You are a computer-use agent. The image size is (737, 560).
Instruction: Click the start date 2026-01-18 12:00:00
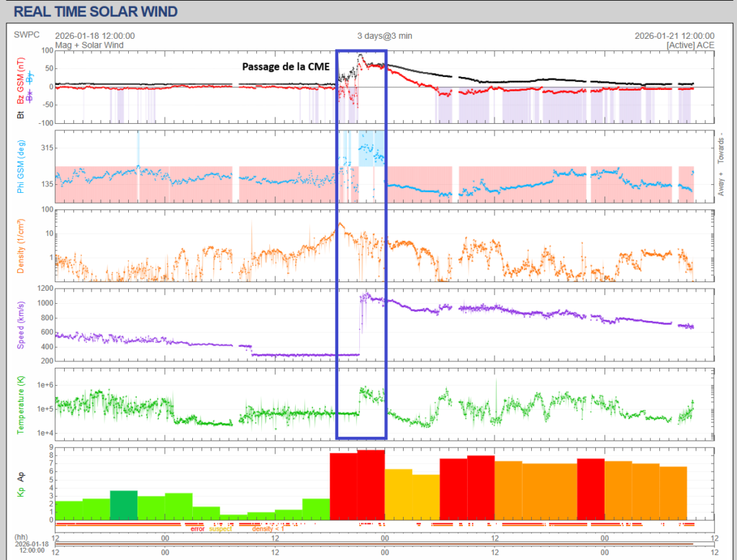[x=94, y=36]
